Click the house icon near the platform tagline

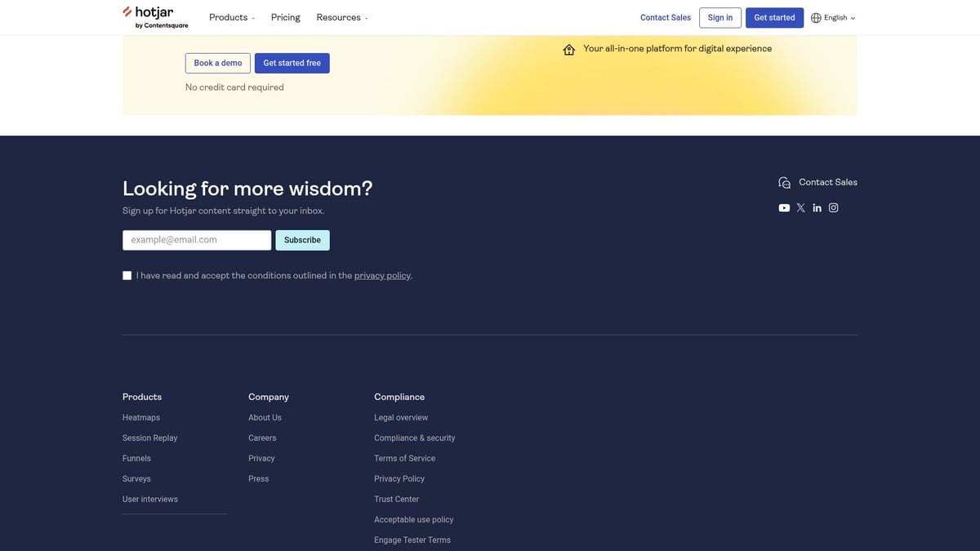pyautogui.click(x=569, y=49)
